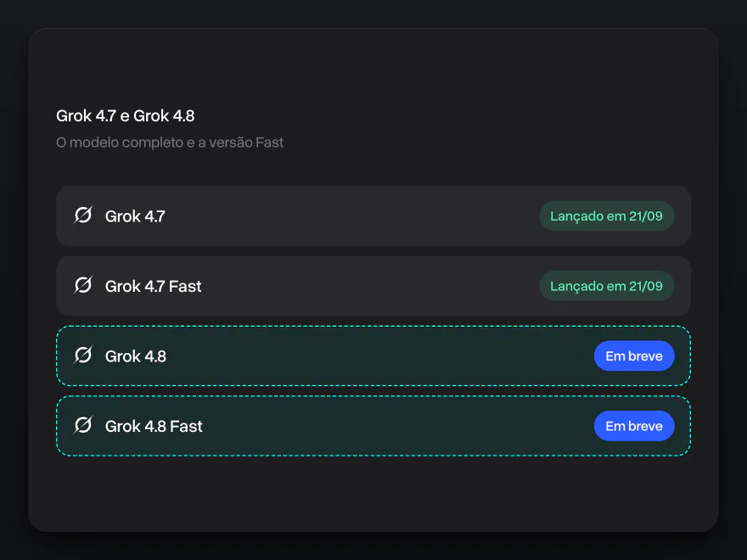The image size is (747, 560).
Task: Click the Grok logo icon beside Grok 4.8 Fast
Action: coord(83,425)
